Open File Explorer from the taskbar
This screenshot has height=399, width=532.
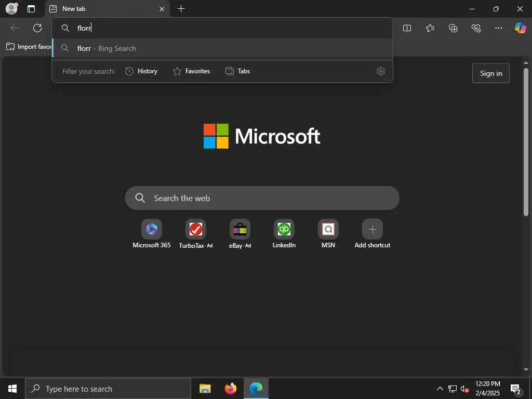pyautogui.click(x=205, y=389)
